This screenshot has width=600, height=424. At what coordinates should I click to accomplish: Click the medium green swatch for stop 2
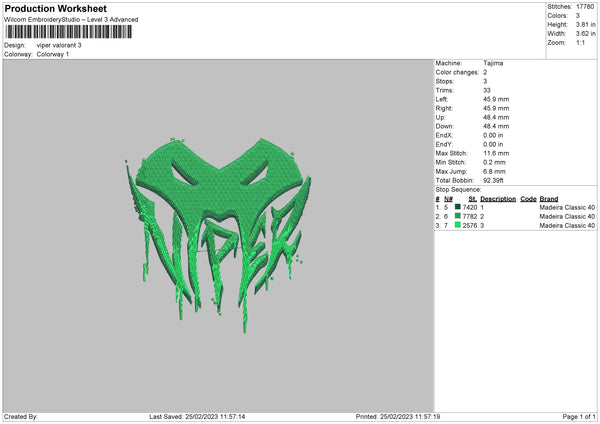tap(457, 216)
